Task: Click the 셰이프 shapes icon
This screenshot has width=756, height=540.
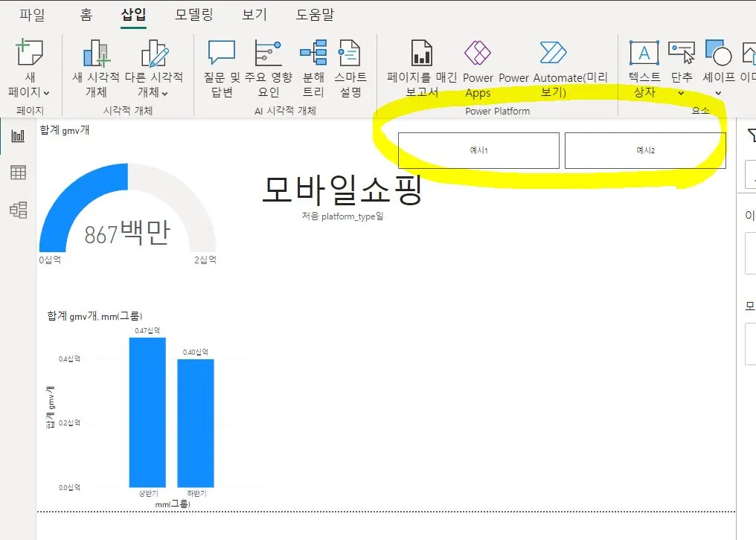Action: coord(718,53)
